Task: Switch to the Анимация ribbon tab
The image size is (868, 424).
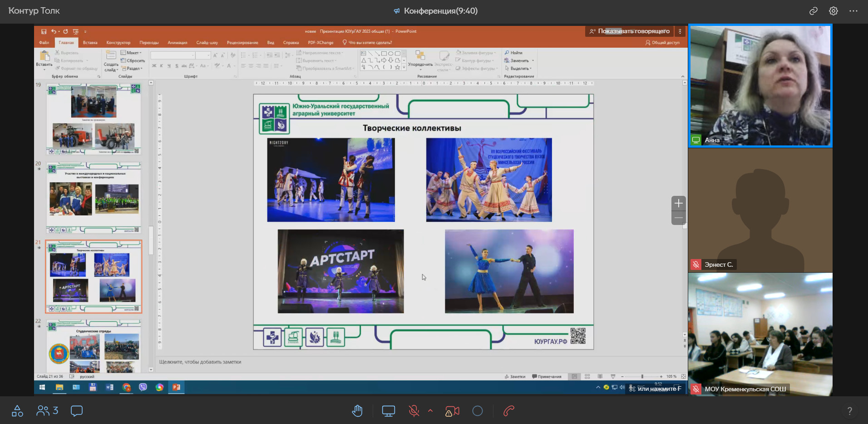Action: [177, 43]
